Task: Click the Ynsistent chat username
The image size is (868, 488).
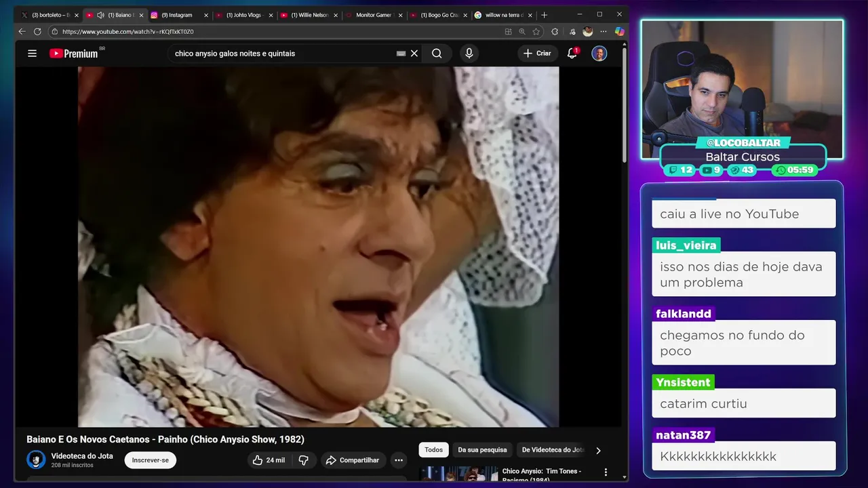Action: click(x=683, y=382)
